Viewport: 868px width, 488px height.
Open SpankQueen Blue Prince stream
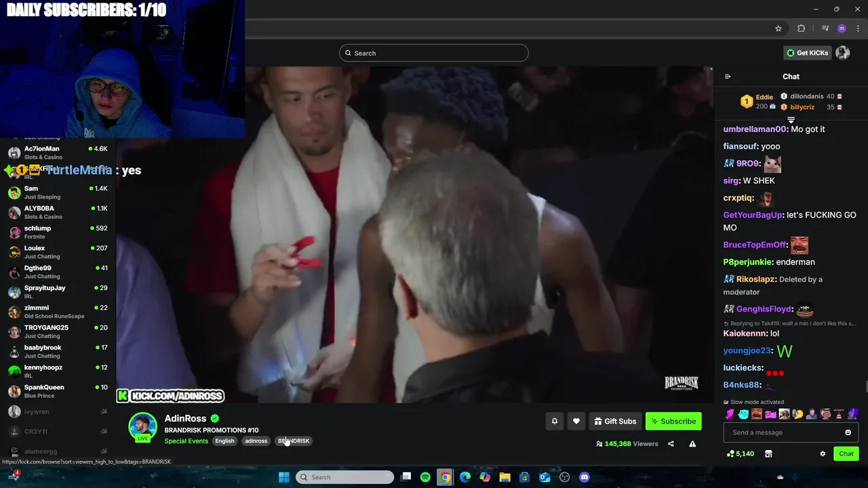(x=58, y=391)
